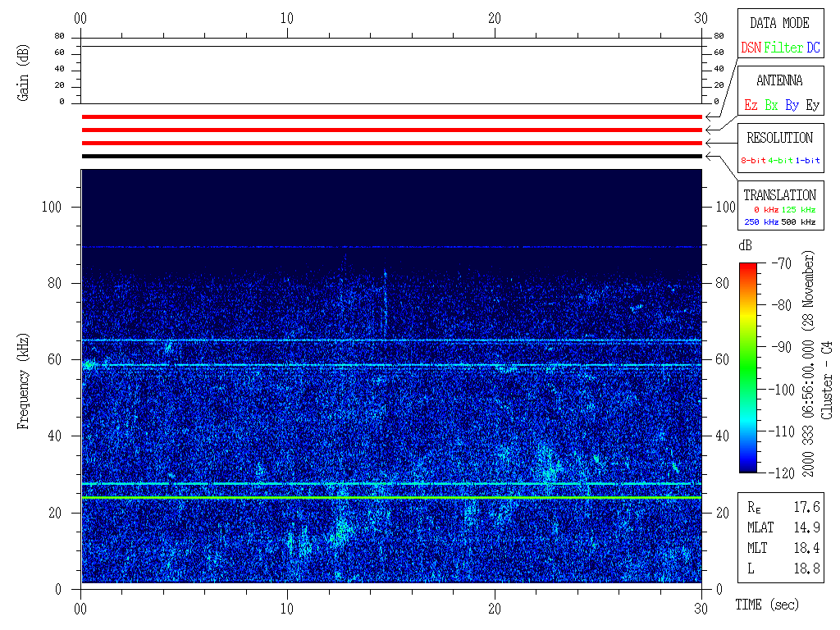Select the 125 kHz translation label
The image size is (840, 630).
pyautogui.click(x=798, y=210)
